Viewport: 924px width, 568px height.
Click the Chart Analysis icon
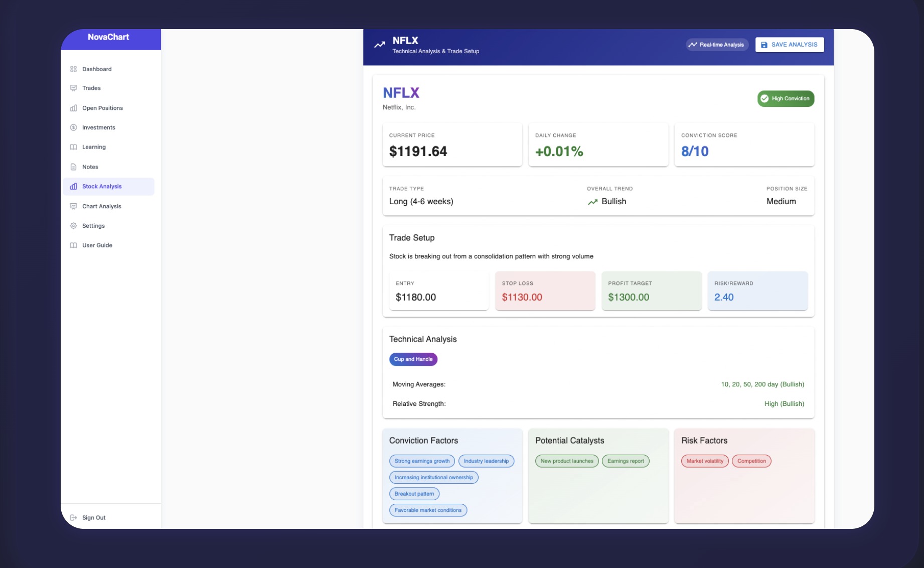coord(73,206)
